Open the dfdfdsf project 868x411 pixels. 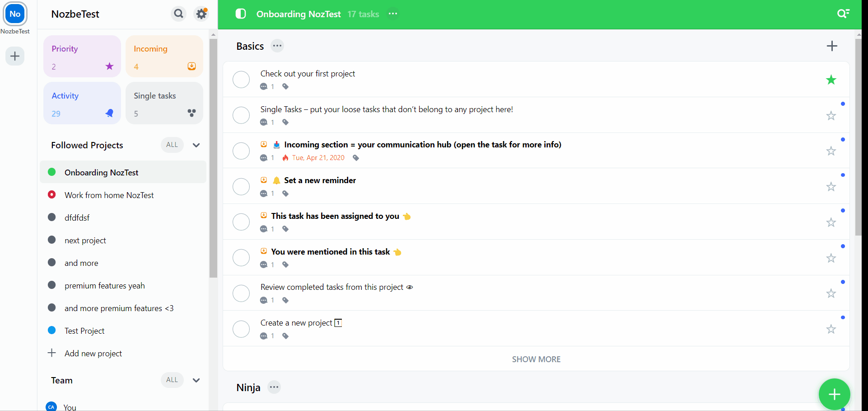click(123, 217)
